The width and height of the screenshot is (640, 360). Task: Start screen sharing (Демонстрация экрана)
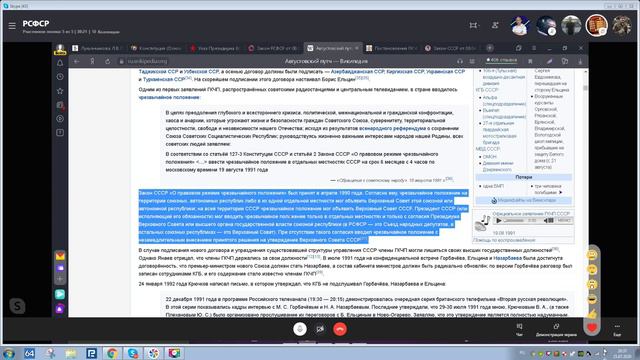[x=556, y=330]
